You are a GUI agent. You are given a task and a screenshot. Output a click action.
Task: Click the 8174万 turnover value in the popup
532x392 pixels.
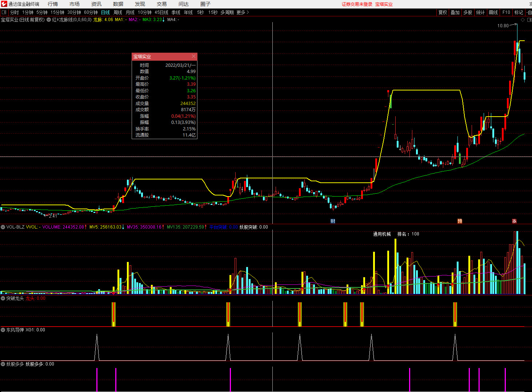pyautogui.click(x=188, y=110)
